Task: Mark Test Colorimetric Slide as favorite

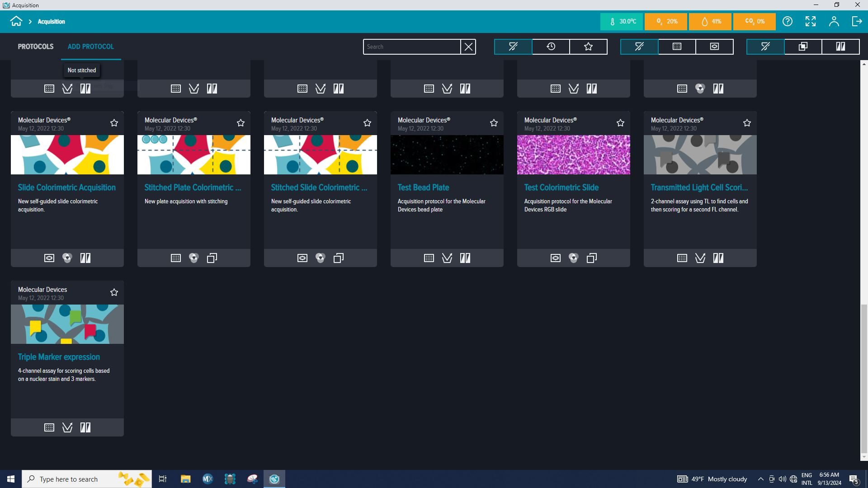Action: (620, 123)
